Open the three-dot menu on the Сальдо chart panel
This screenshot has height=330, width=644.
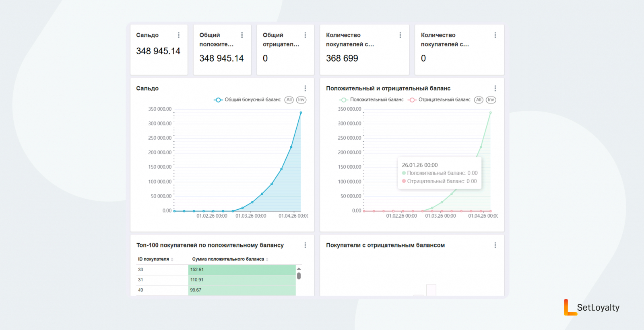pos(305,89)
